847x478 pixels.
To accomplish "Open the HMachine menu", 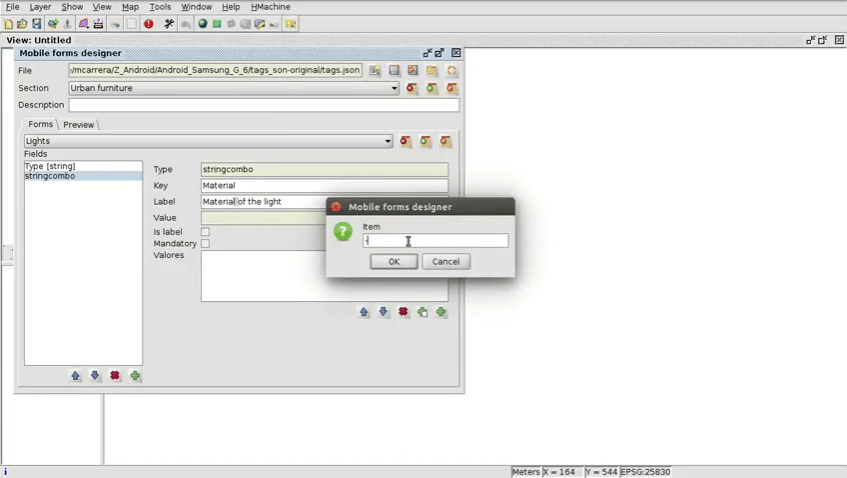I will coord(270,7).
